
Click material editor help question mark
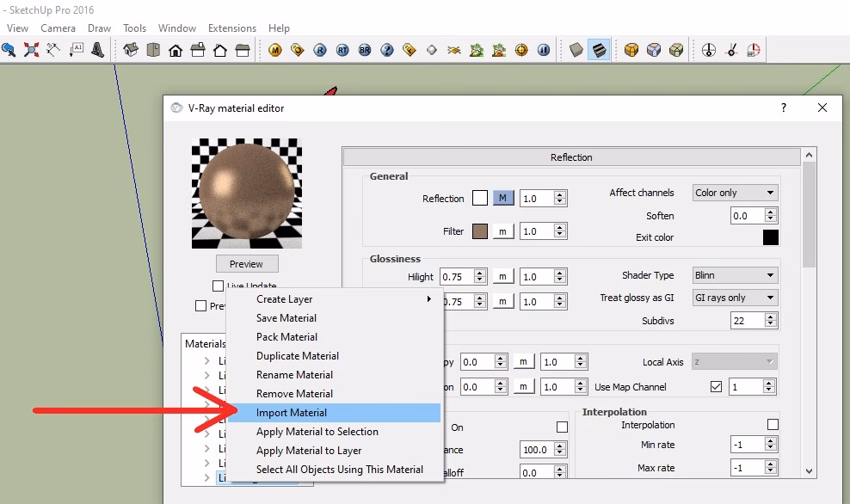tap(783, 108)
